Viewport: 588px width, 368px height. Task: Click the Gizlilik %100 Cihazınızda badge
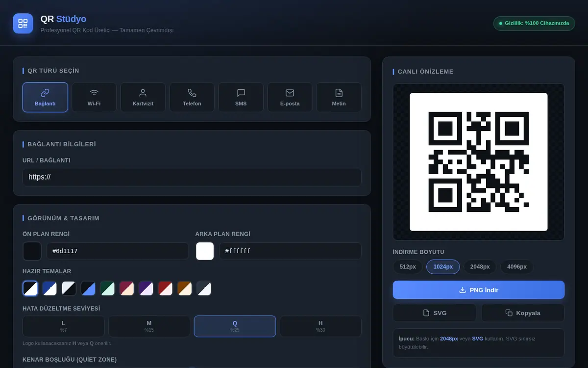[534, 23]
